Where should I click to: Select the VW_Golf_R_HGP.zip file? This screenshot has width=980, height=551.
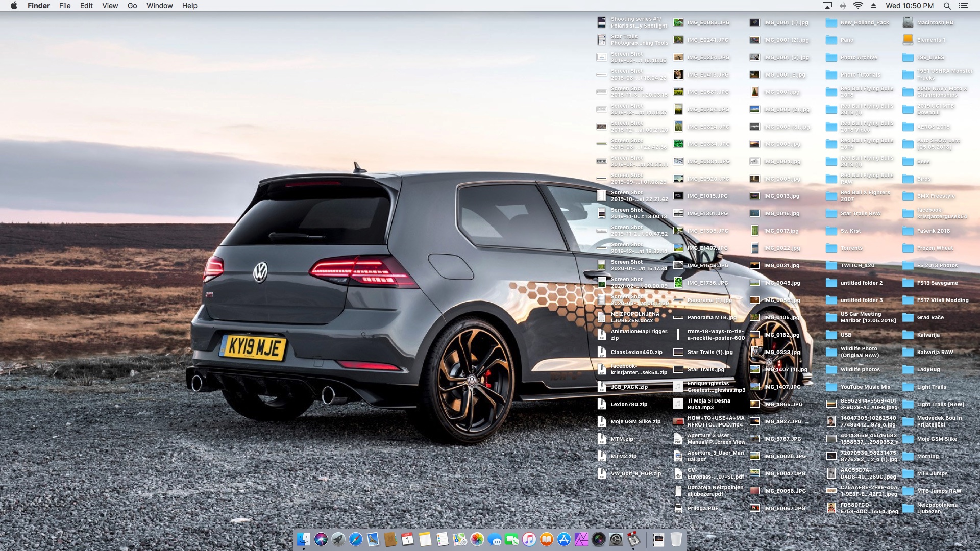(x=629, y=473)
